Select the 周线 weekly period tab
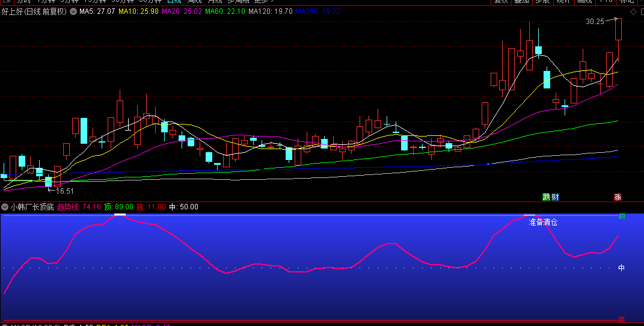The width and height of the screenshot is (644, 326). (x=194, y=1)
